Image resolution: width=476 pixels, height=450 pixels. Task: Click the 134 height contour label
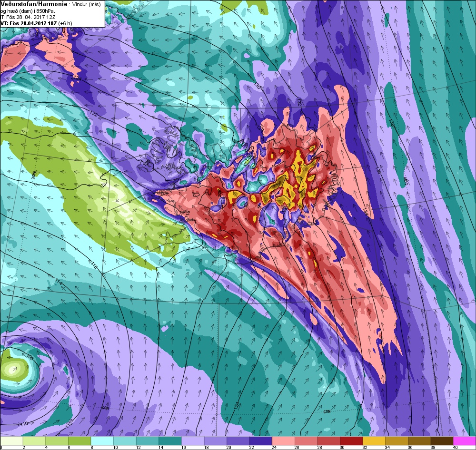[365, 212]
